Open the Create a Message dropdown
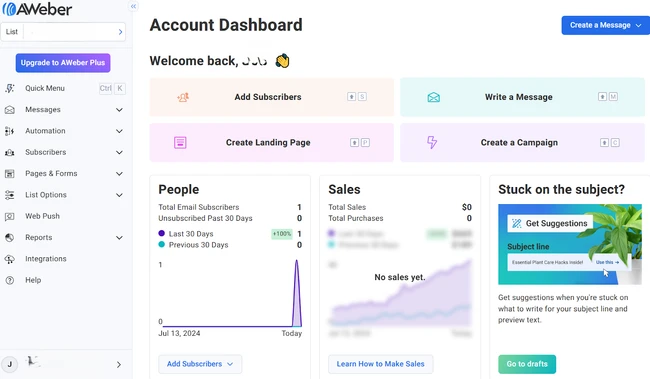 tap(606, 25)
